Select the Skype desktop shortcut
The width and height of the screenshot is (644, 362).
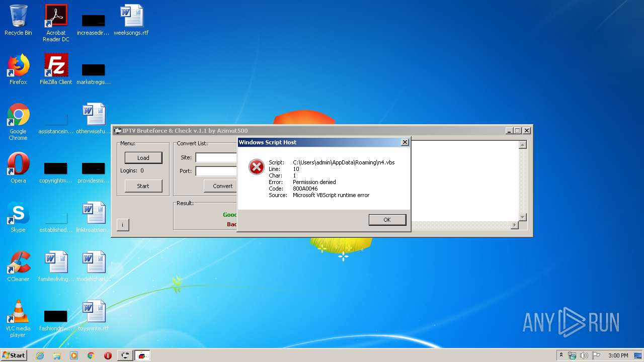(x=18, y=217)
